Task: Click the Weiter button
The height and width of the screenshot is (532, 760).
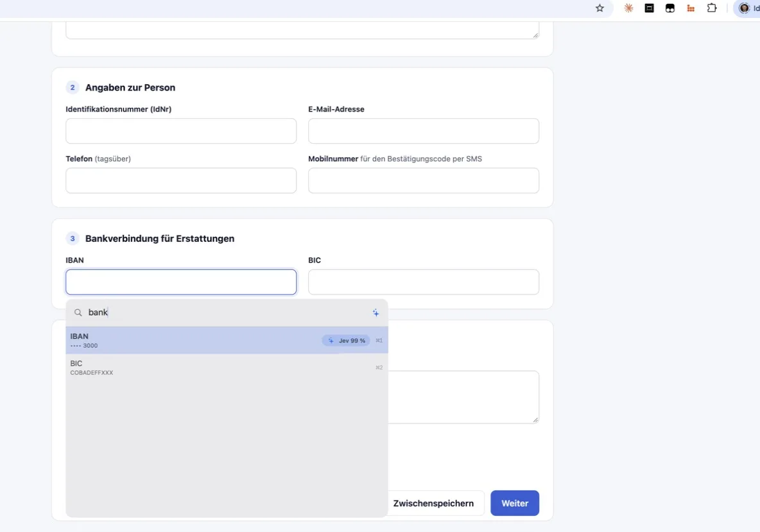Action: (x=514, y=503)
